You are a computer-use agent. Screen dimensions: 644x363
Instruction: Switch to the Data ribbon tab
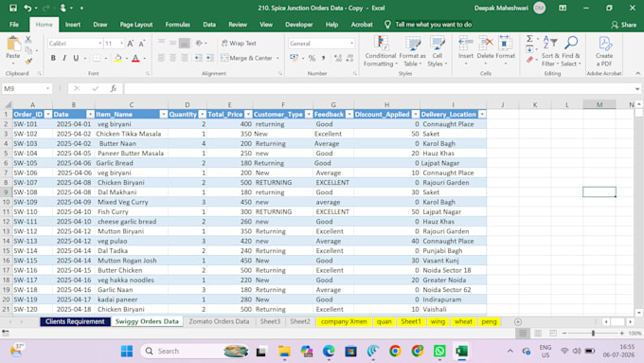coord(209,25)
